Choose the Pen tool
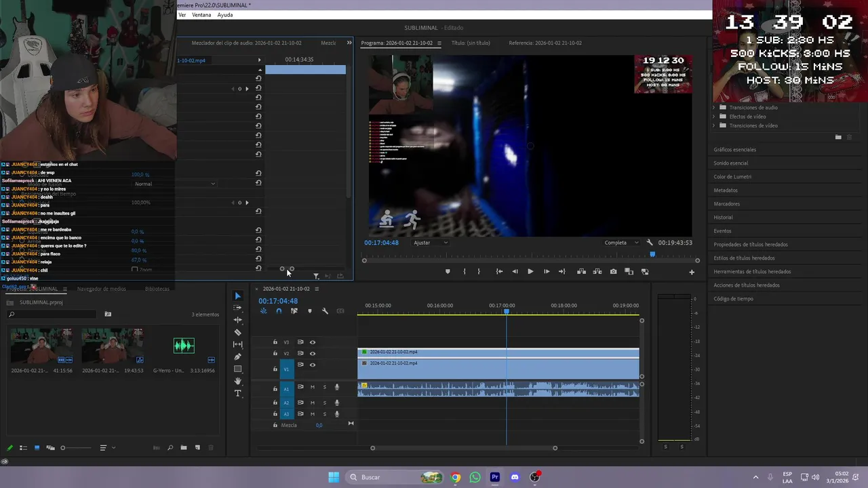868x488 pixels. coord(237,357)
